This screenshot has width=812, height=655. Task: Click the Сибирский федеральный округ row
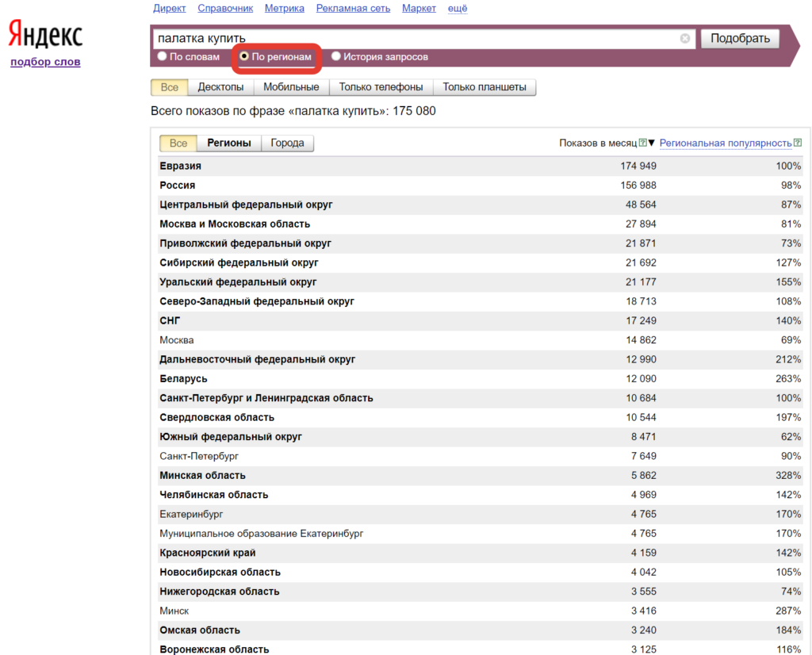(481, 262)
